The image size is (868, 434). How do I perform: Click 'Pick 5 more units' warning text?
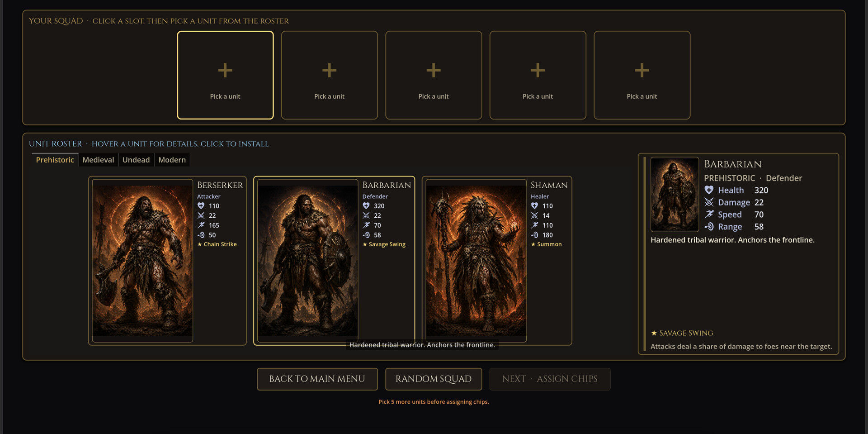pyautogui.click(x=434, y=402)
